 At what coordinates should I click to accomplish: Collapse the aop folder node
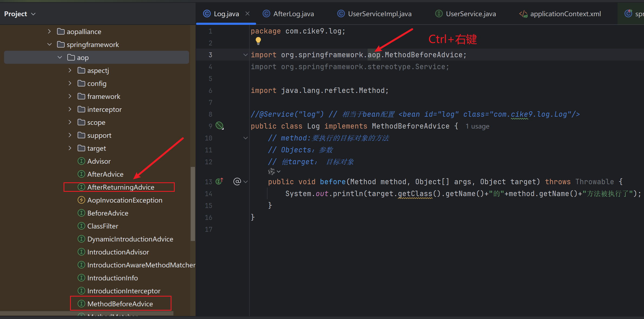pos(60,57)
